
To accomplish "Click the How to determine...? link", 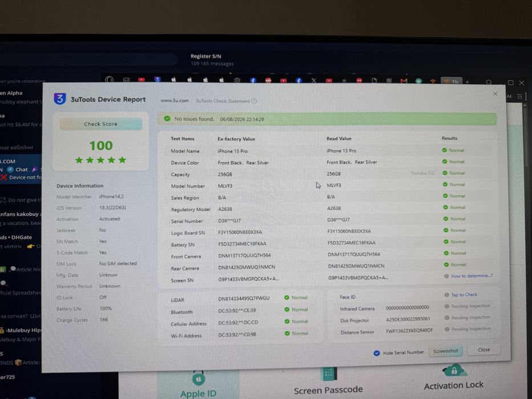I will tap(472, 275).
